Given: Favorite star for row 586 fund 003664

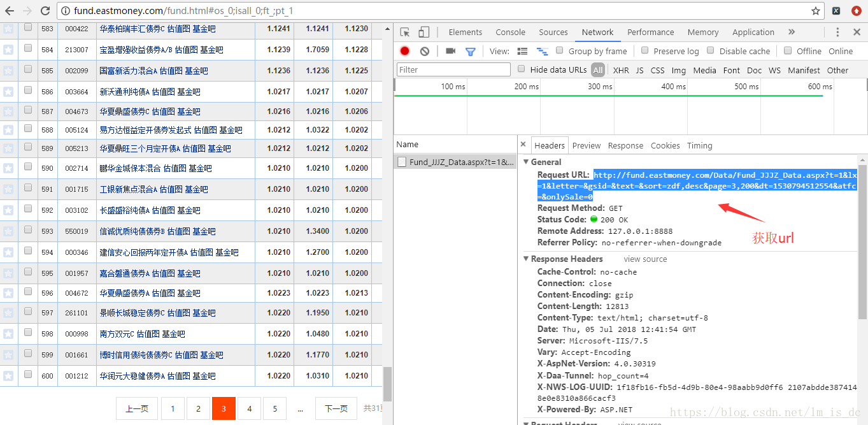Looking at the screenshot, I should point(8,92).
